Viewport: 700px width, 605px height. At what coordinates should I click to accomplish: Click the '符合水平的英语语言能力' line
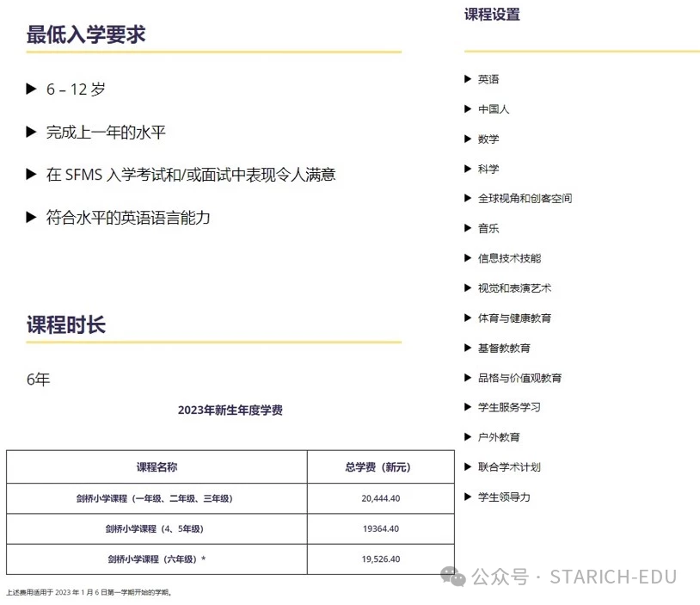click(x=128, y=218)
